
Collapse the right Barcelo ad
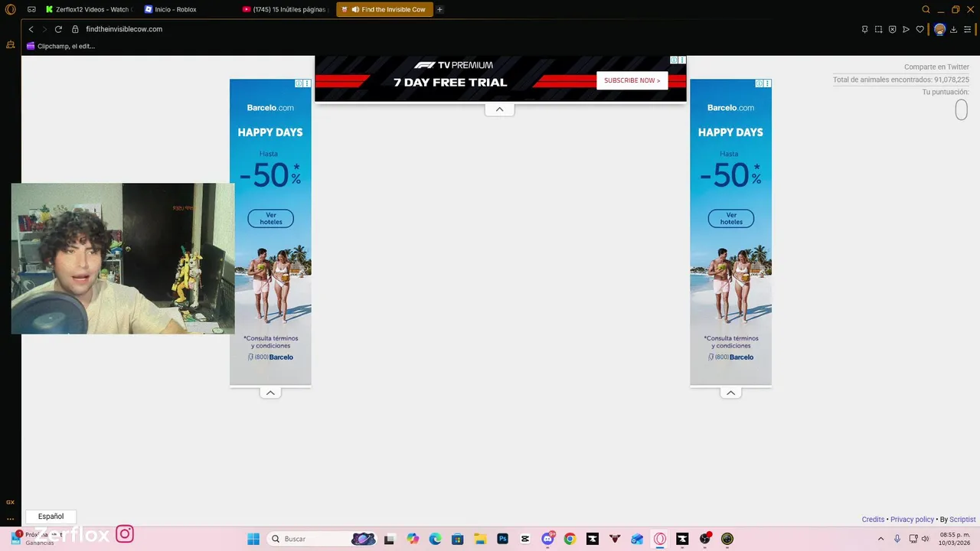[730, 393]
